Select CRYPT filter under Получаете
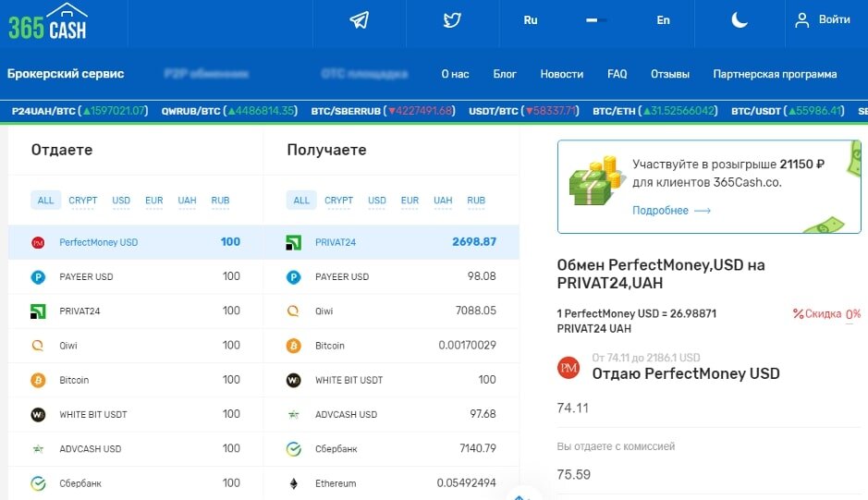This screenshot has width=868, height=500. pyautogui.click(x=338, y=201)
